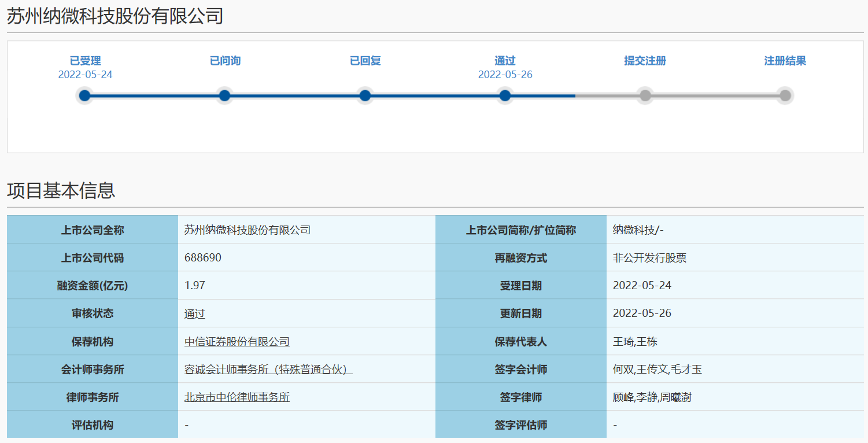
Task: Click the 签字会计师 header cell
Action: pos(521,369)
